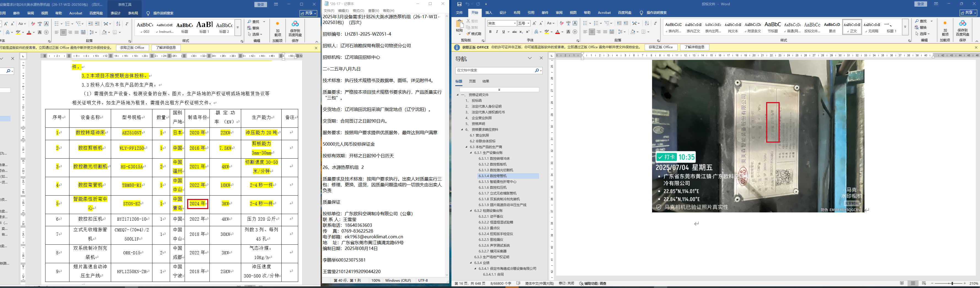980x288 pixels.
Task: Select 6.3.1.5 智能柔性折弯中心 in navigation tree
Action: coord(498,182)
